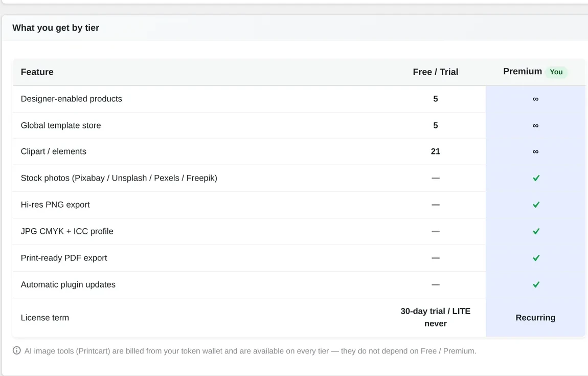Select the Global template store feature label
This screenshot has width=588, height=376.
pyautogui.click(x=61, y=125)
